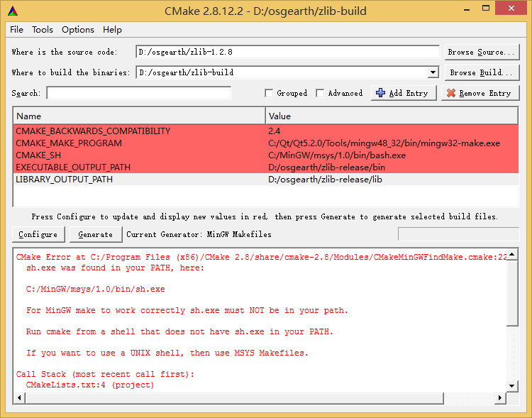Click the C:/MinGW/msys/1.0/bin/sh.exe log line
532x418 pixels.
95,289
